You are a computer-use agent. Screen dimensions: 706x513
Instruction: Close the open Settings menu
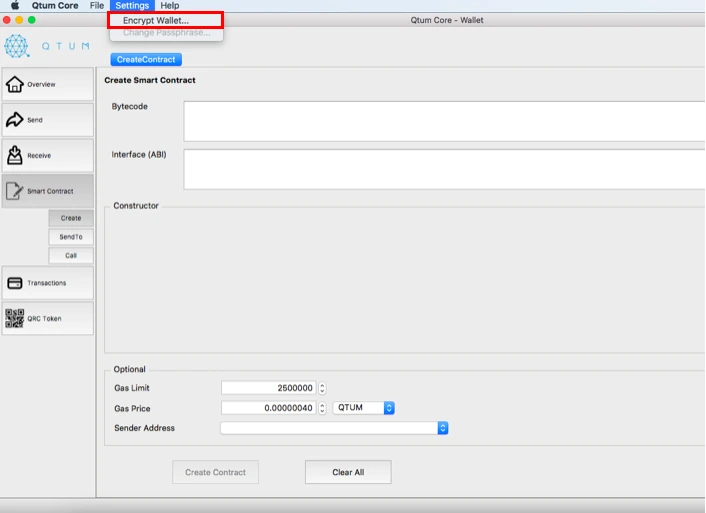pyautogui.click(x=132, y=5)
